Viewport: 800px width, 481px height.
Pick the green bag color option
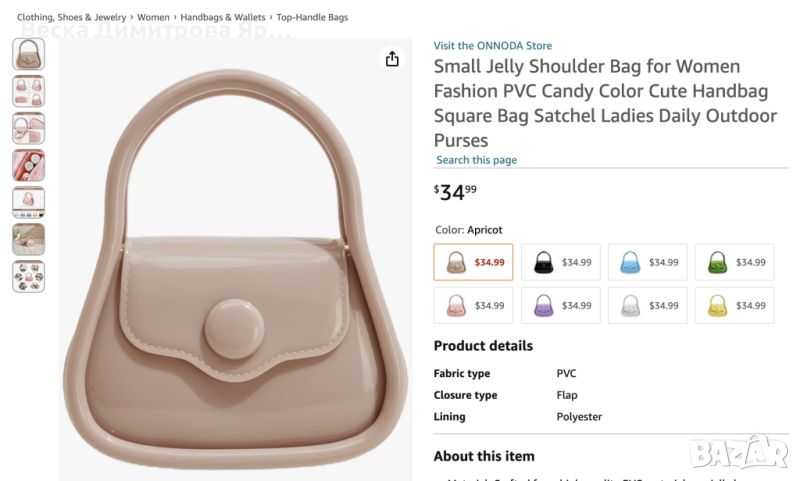click(x=734, y=262)
